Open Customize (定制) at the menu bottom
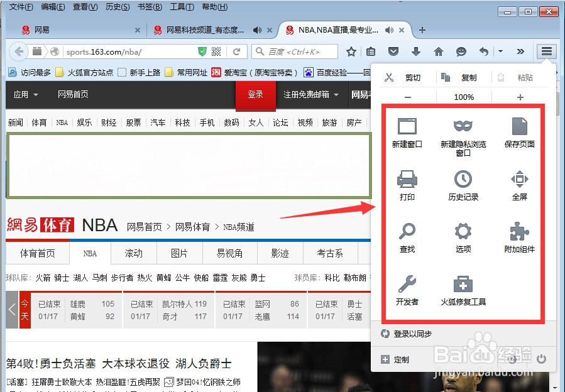 [395, 359]
